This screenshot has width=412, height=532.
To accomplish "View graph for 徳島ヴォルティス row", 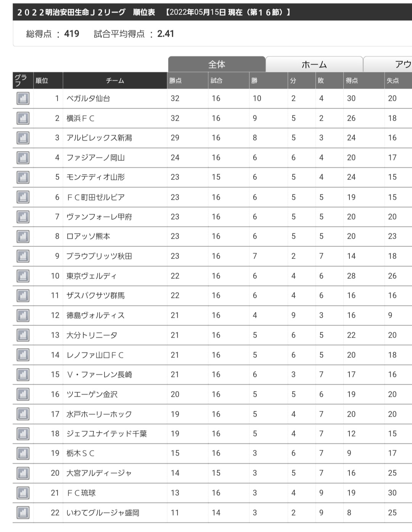I will 23,315.
